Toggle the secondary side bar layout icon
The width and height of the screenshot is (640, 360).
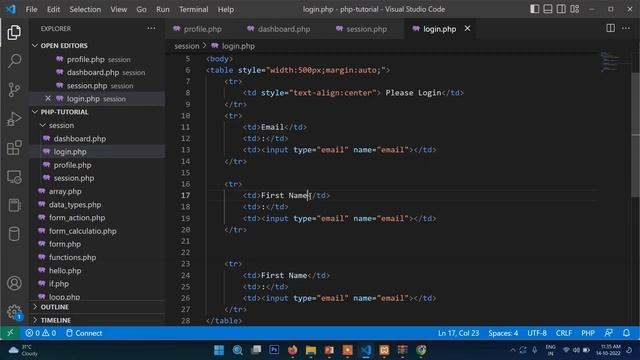pos(561,9)
